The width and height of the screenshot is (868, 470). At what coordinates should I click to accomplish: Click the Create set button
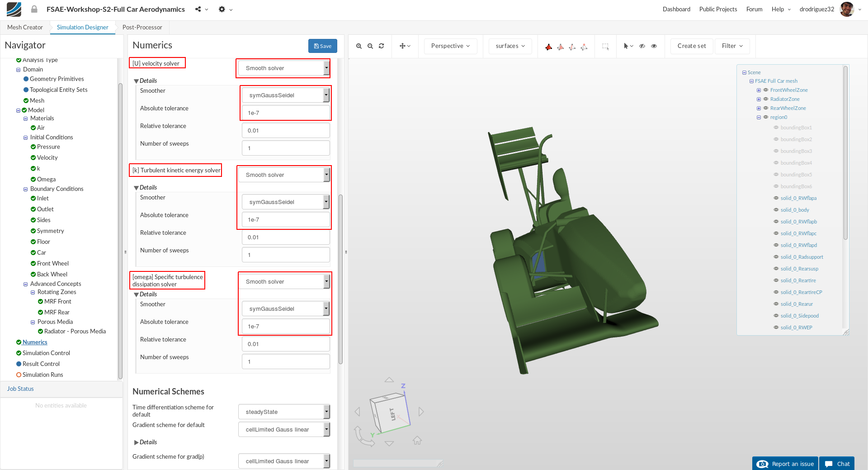691,46
